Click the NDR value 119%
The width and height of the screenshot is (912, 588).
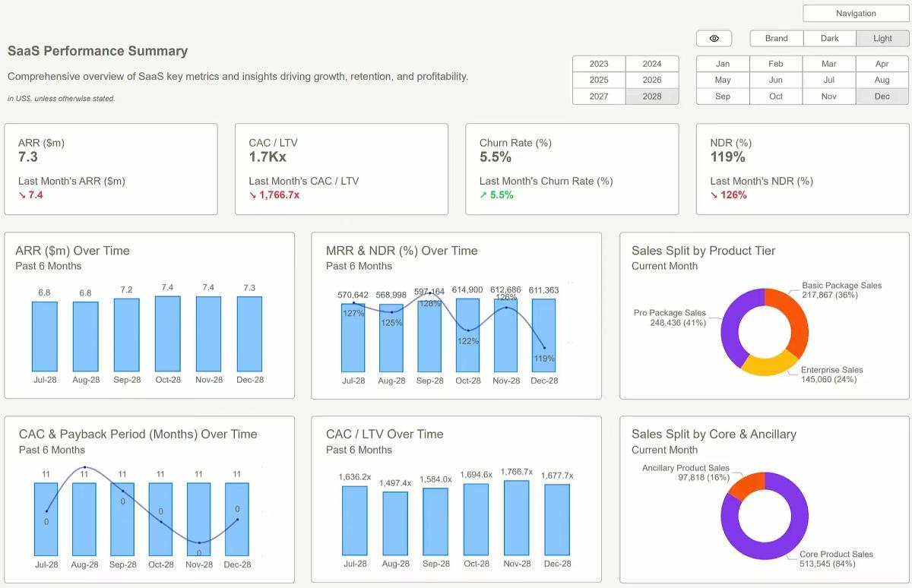click(728, 157)
